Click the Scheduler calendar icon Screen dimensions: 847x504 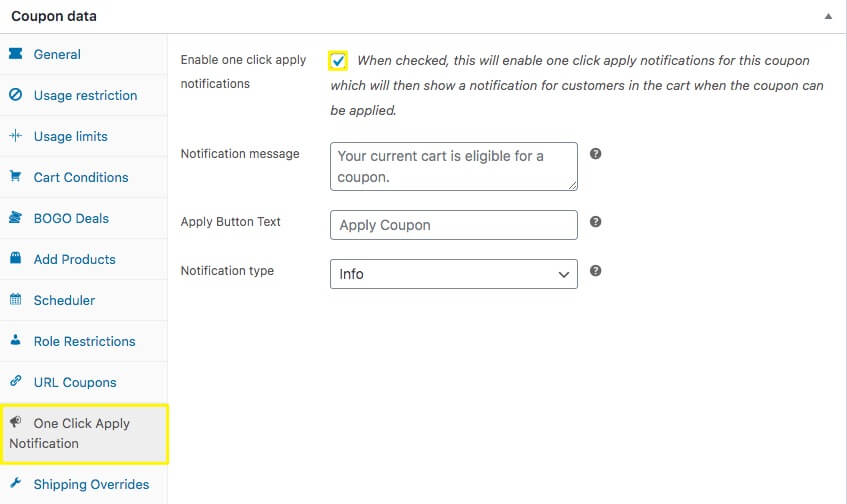point(15,300)
